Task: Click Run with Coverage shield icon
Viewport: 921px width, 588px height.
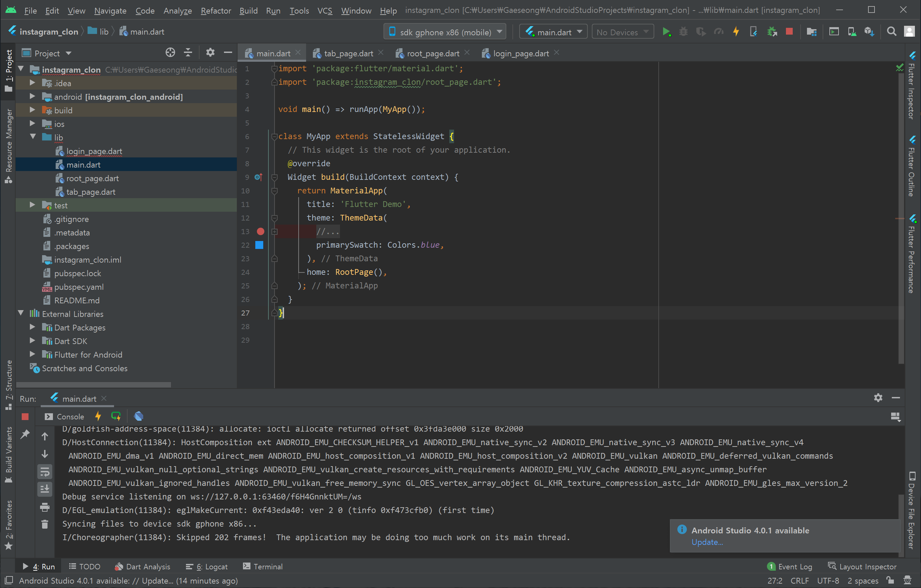Action: click(701, 32)
